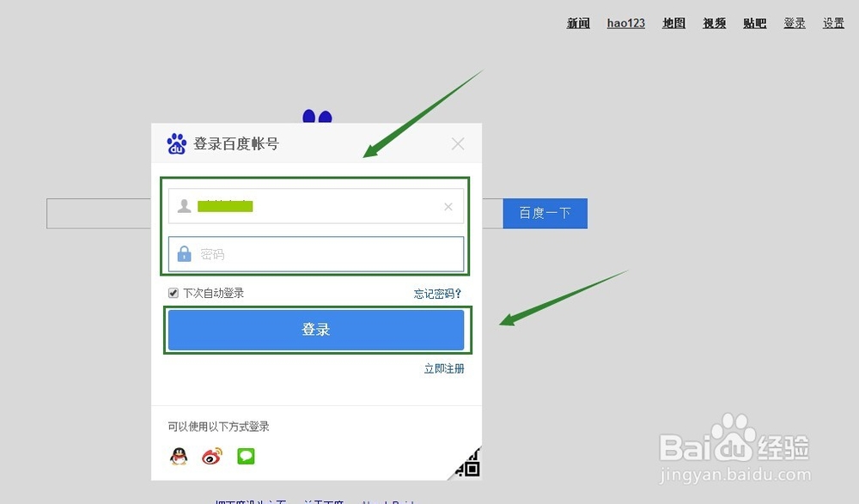Click the QQ login icon
This screenshot has width=859, height=504.
[178, 457]
